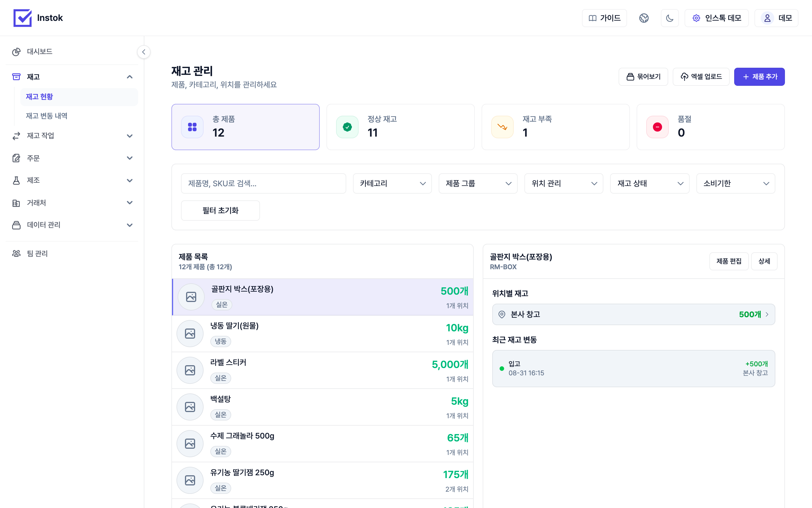Collapse the sidebar with arrow button
This screenshot has width=812, height=508.
[x=144, y=52]
